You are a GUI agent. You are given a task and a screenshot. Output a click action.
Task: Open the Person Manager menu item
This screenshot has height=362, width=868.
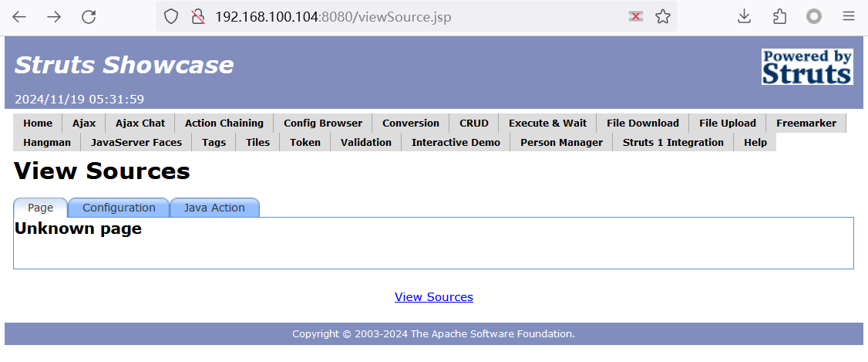(561, 142)
